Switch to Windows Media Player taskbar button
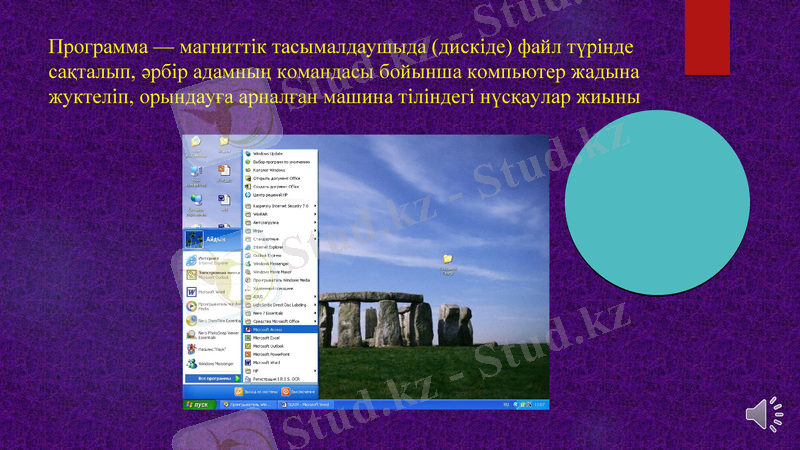The height and width of the screenshot is (450, 800). coord(246,405)
